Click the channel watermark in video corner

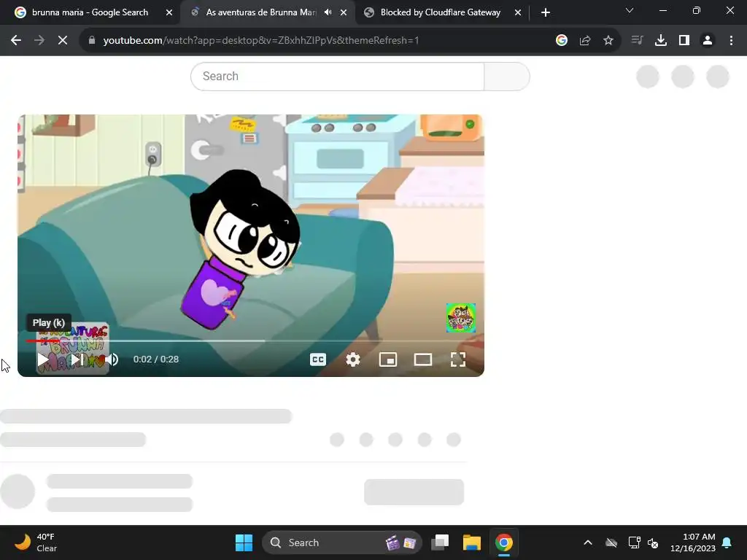coord(461,318)
